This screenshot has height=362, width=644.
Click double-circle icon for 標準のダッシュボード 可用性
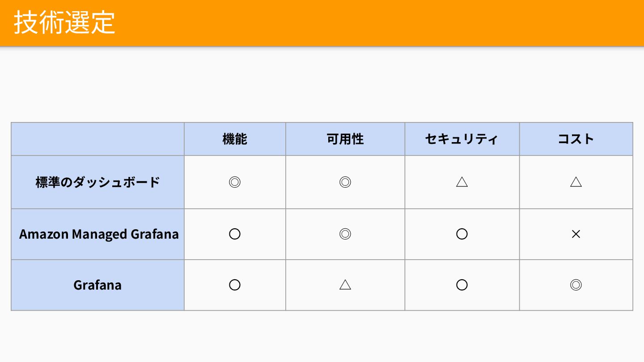coord(345,182)
